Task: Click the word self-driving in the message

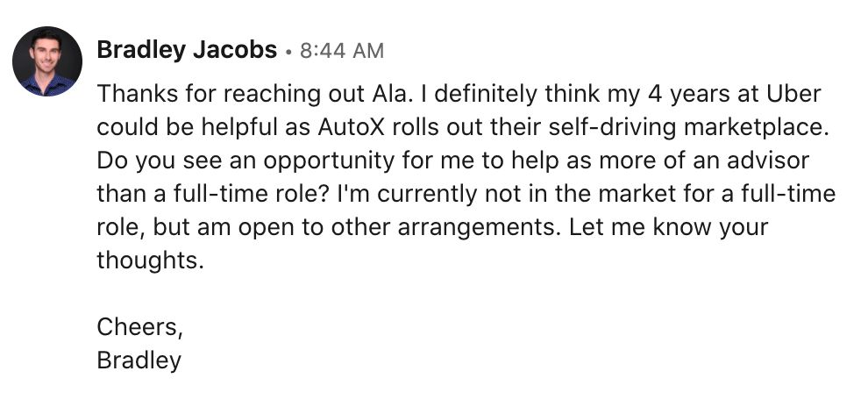Action: click(612, 127)
